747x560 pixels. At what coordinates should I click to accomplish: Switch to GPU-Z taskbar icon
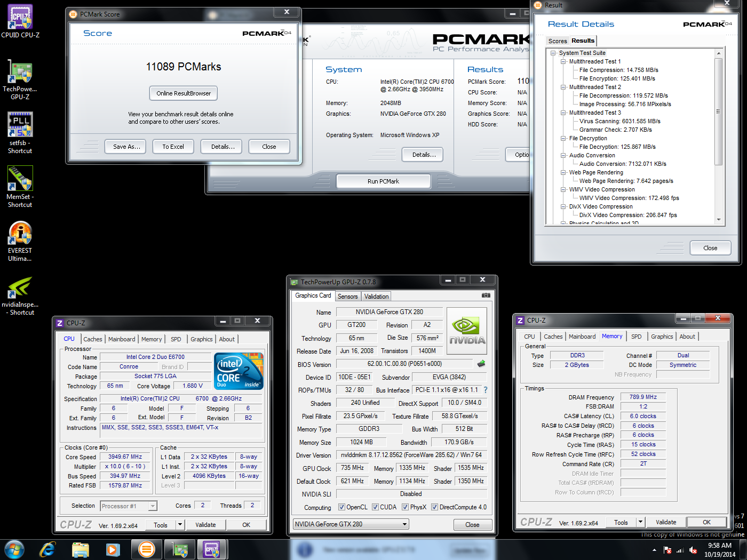[x=179, y=549]
